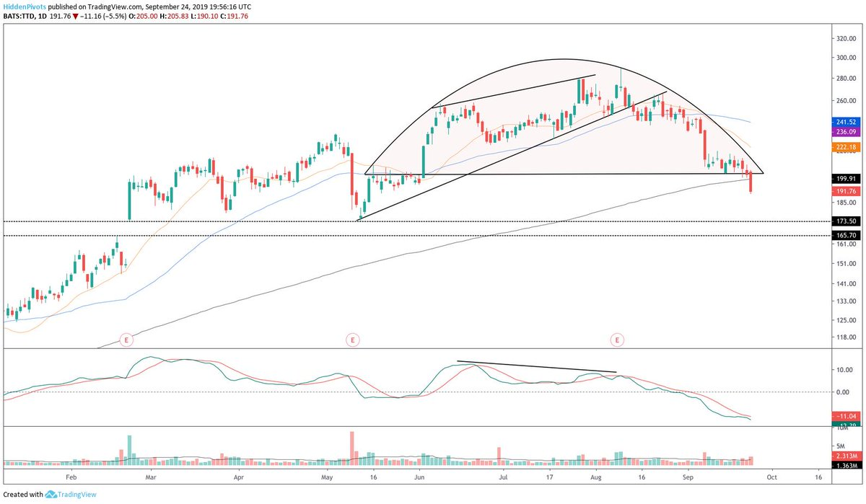
Task: Select the 173.50 dotted support level label
Action: pos(844,221)
